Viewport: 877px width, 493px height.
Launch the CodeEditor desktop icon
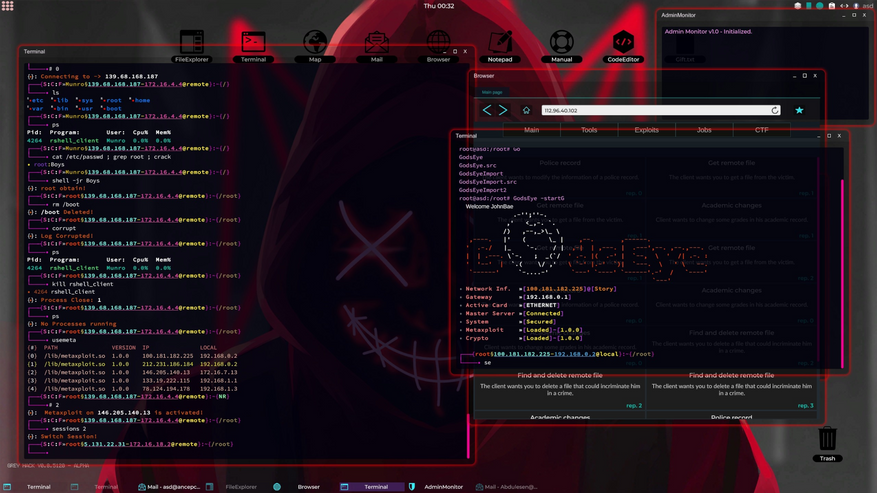[623, 46]
